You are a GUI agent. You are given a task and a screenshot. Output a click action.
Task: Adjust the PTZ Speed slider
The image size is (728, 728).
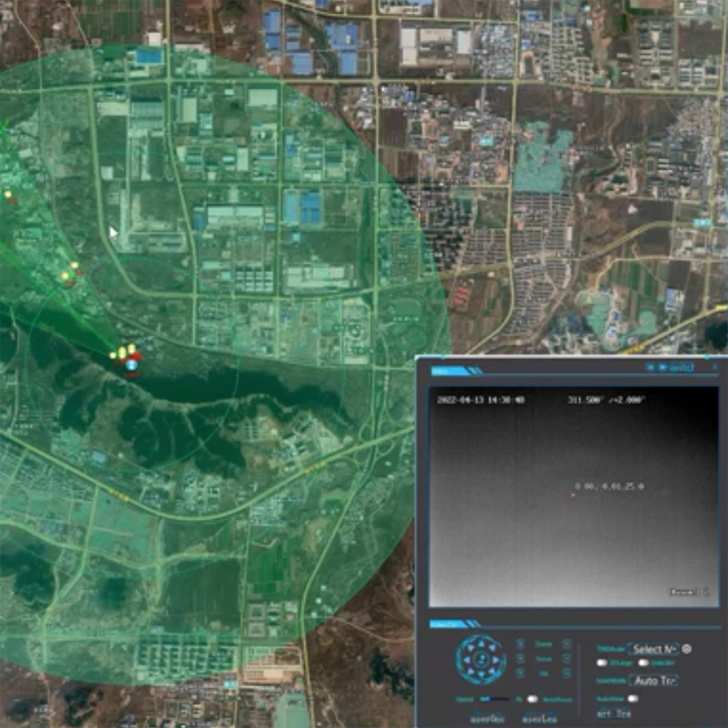[x=492, y=697]
